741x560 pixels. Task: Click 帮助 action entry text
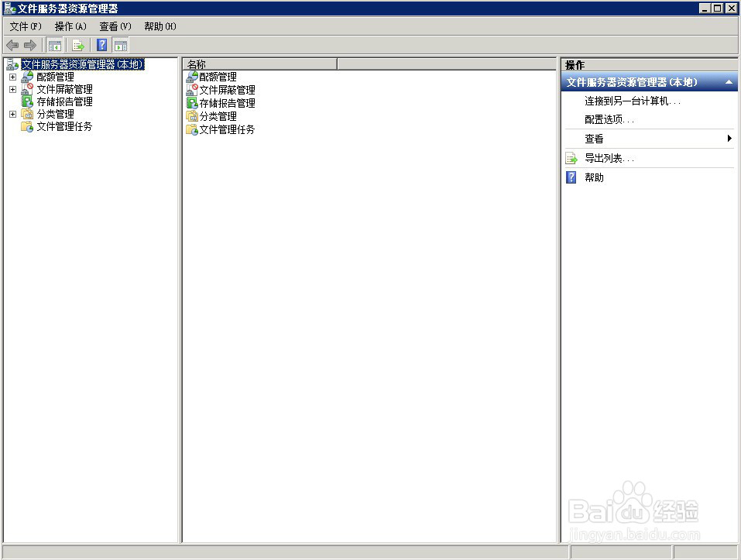[x=594, y=177]
